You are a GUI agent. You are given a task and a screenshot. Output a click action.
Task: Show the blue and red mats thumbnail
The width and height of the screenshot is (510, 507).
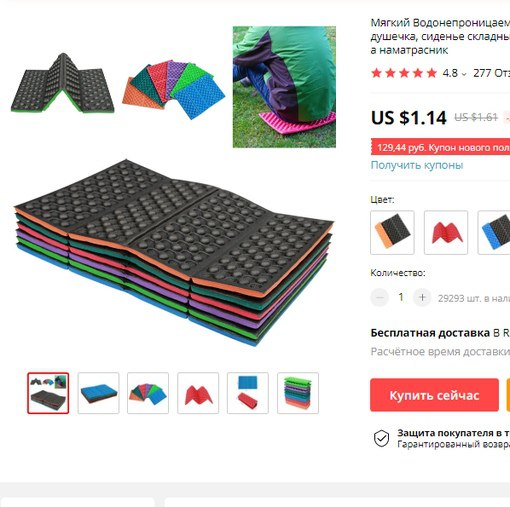point(248,393)
